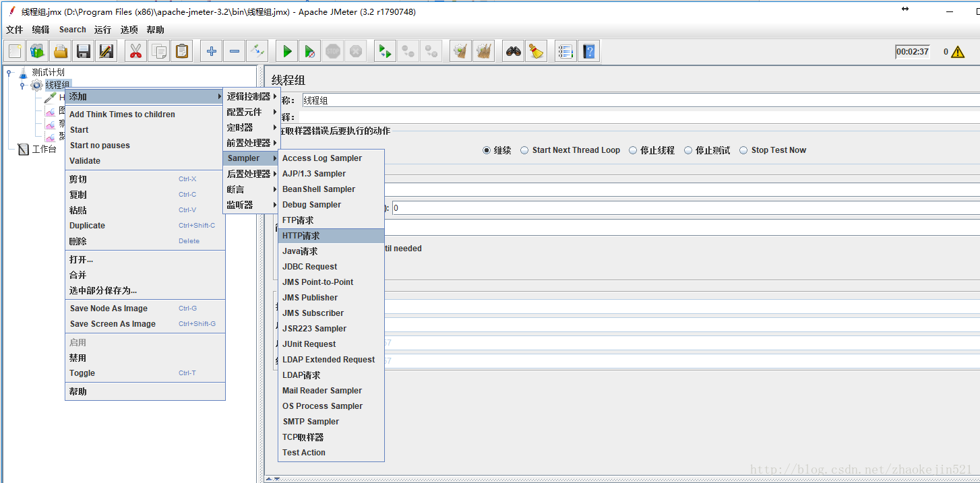The image size is (980, 483).
Task: Click the Stop sign toolbar icon
Action: (333, 51)
